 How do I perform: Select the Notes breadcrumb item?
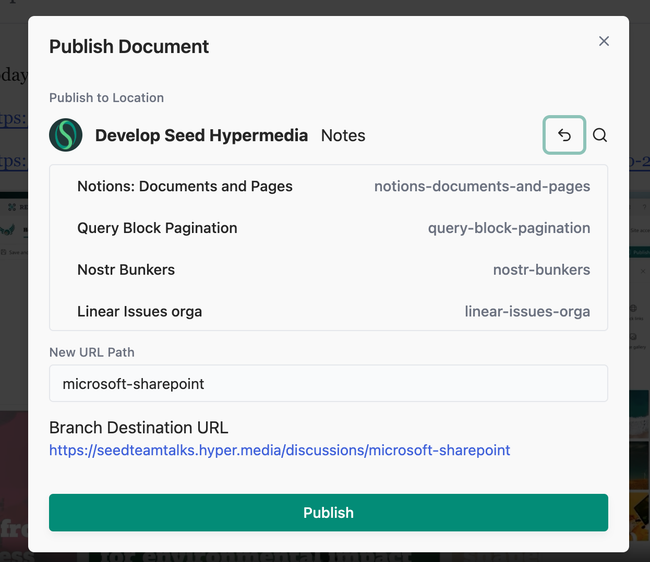[x=343, y=135]
